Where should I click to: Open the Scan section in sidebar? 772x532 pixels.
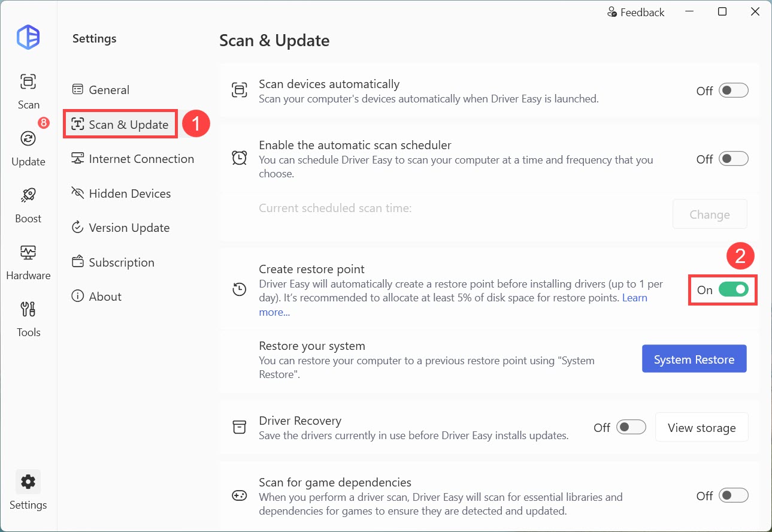click(28, 91)
